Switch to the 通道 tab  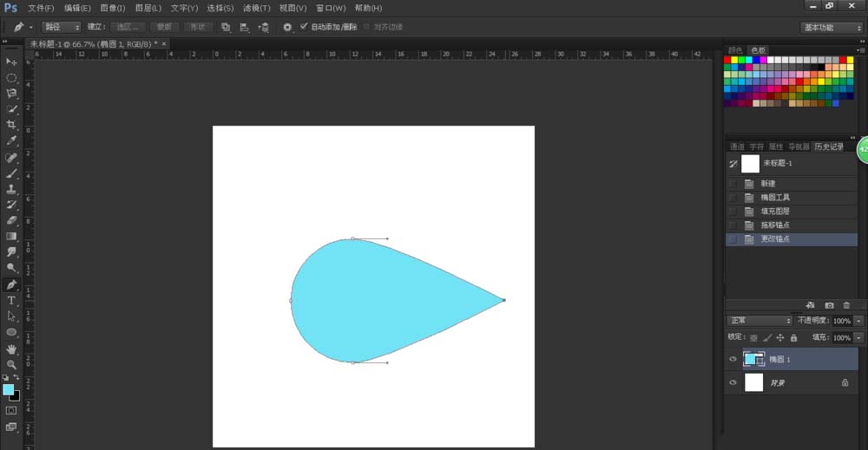(737, 147)
